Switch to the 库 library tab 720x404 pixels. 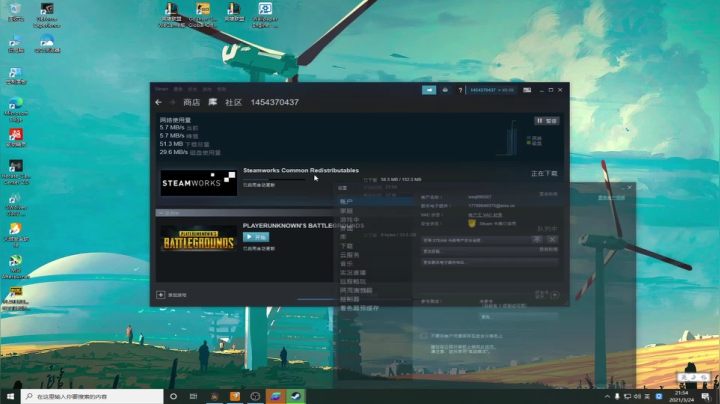click(x=213, y=102)
